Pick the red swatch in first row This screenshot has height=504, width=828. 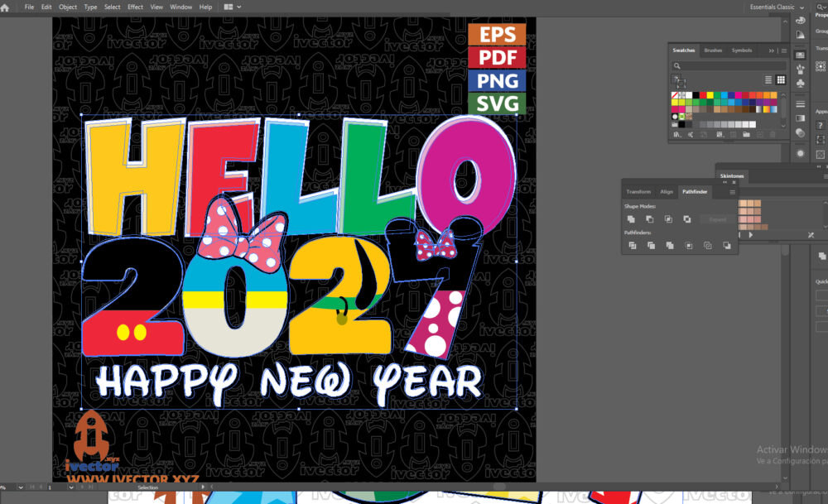pos(703,95)
